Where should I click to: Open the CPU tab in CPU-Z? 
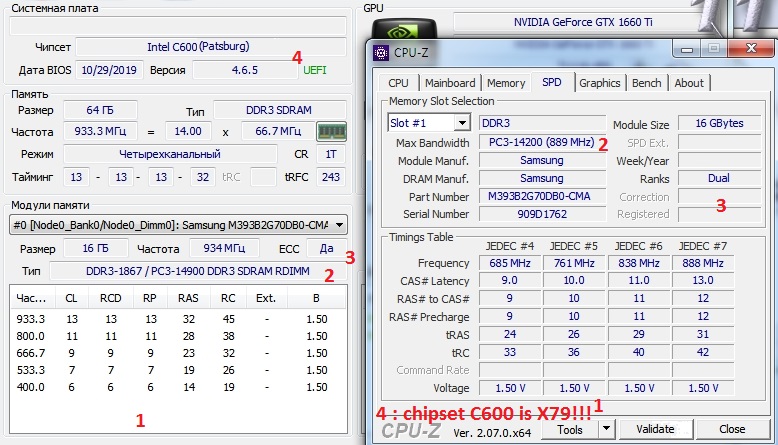point(398,83)
